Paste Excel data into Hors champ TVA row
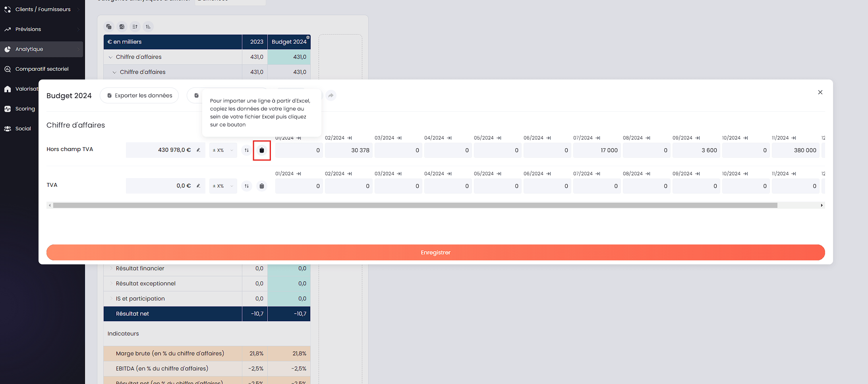This screenshot has width=868, height=384. pyautogui.click(x=262, y=150)
